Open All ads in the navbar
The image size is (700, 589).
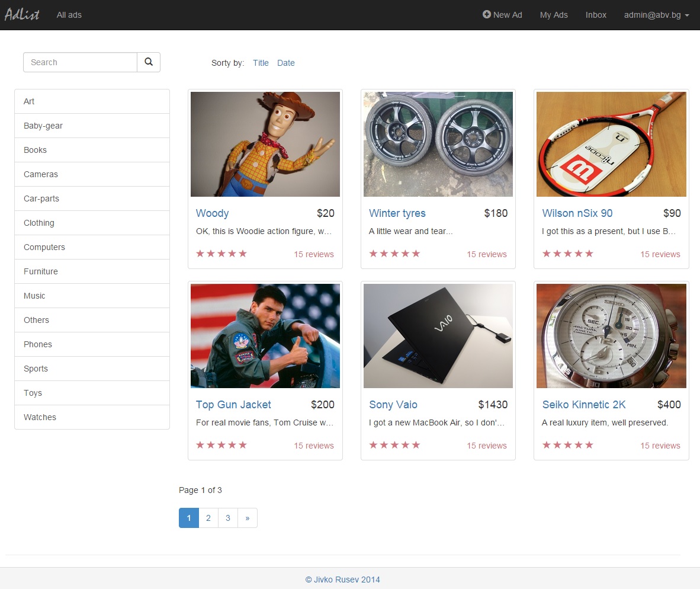[x=69, y=15]
